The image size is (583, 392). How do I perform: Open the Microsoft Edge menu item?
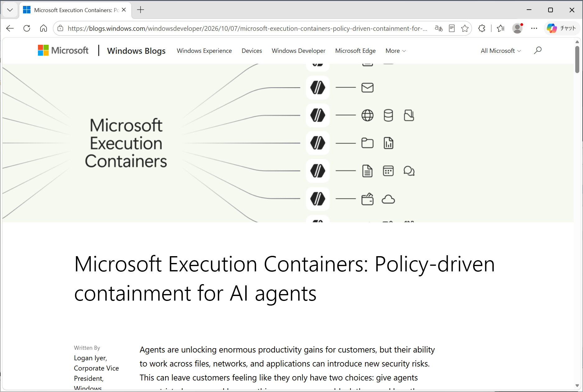click(355, 51)
